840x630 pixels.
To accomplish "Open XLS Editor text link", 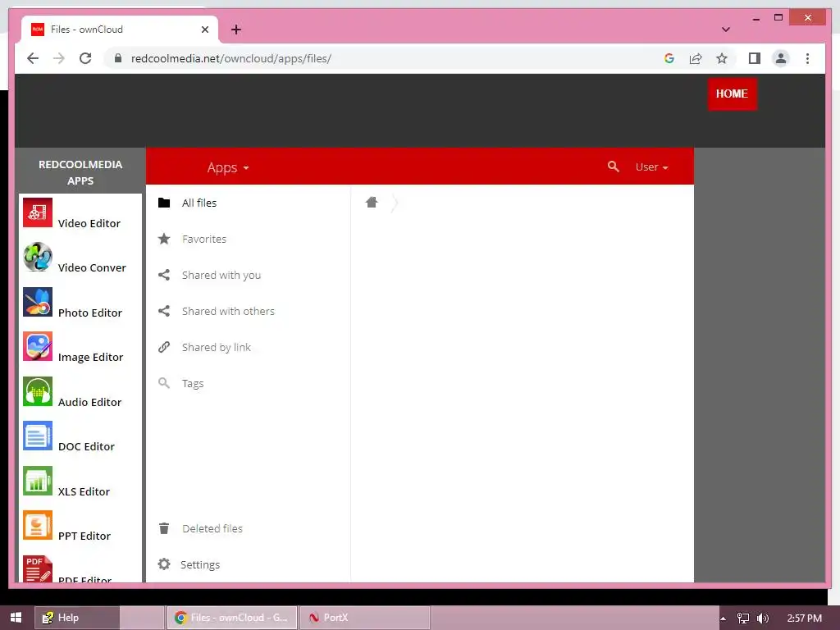I will coord(84,492).
